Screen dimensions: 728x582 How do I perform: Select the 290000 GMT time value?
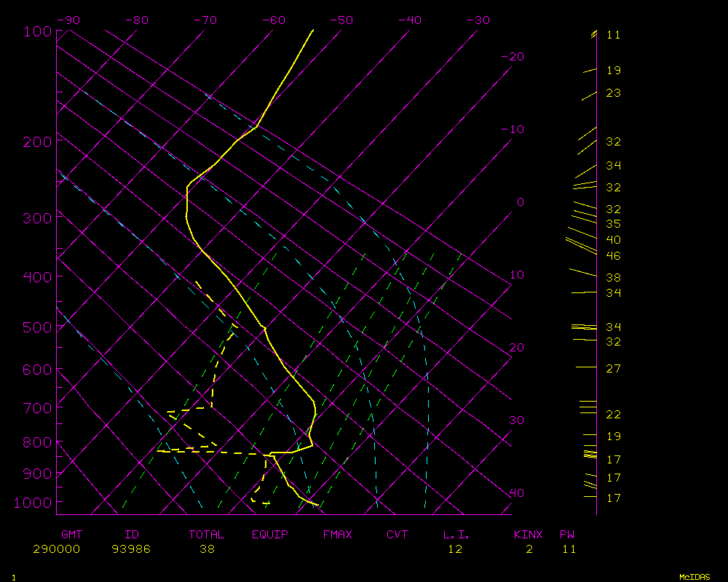(56, 549)
